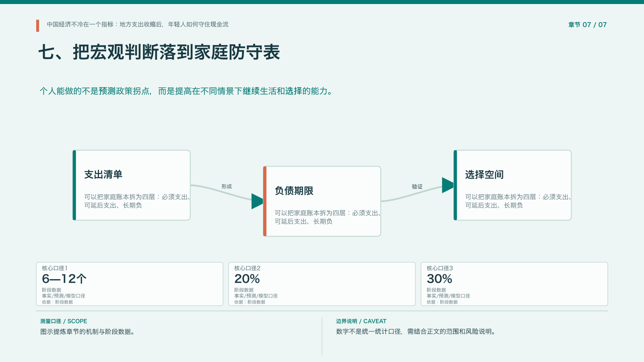Click the 支出清单 card heading
Image resolution: width=644 pixels, height=362 pixels.
coord(103,174)
